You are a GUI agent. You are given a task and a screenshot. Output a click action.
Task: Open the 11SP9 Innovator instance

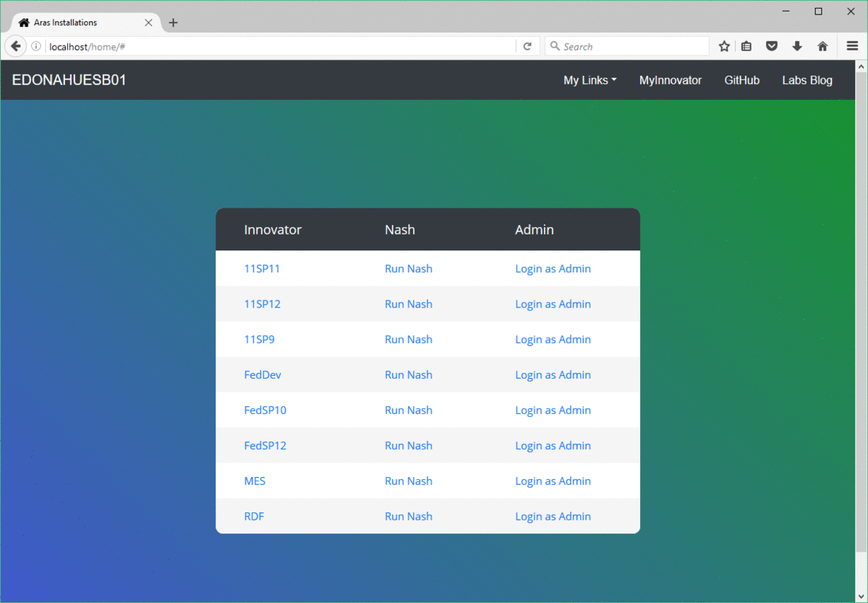click(259, 340)
